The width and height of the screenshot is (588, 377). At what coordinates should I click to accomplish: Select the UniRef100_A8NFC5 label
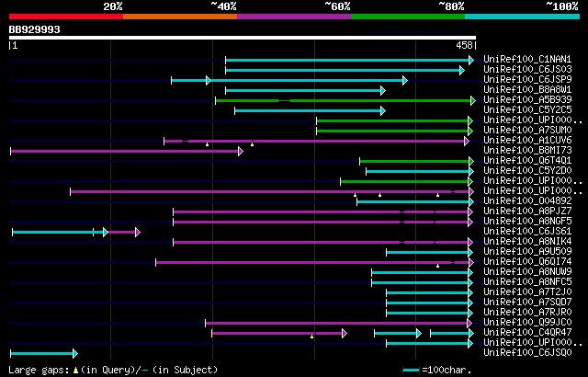click(527, 282)
